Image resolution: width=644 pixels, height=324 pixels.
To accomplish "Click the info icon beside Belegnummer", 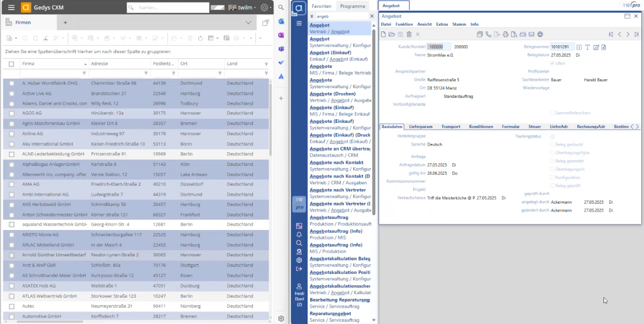I will coord(579,47).
